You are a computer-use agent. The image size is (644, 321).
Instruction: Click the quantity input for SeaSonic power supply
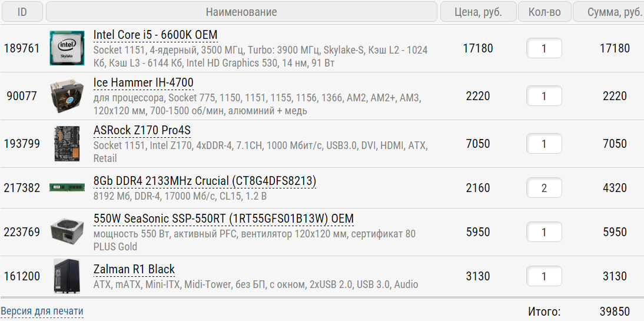coord(544,232)
